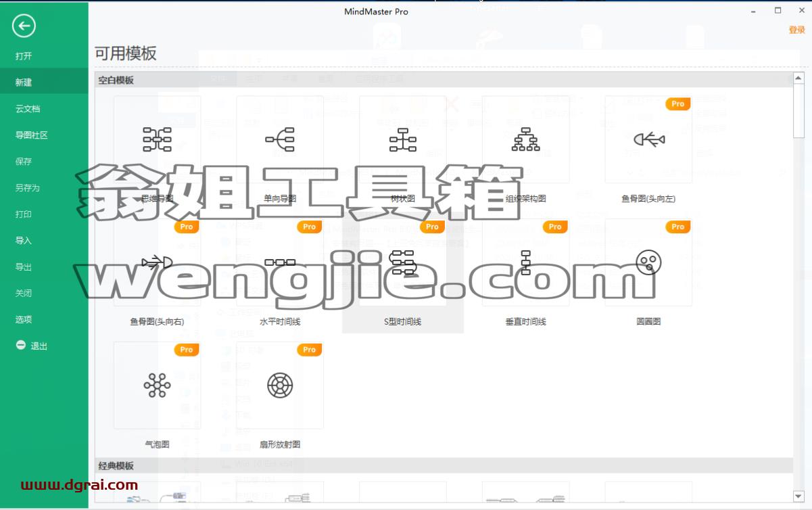Image resolution: width=812 pixels, height=510 pixels.
Task: Choose the 气泡图 template icon
Action: coord(157,385)
